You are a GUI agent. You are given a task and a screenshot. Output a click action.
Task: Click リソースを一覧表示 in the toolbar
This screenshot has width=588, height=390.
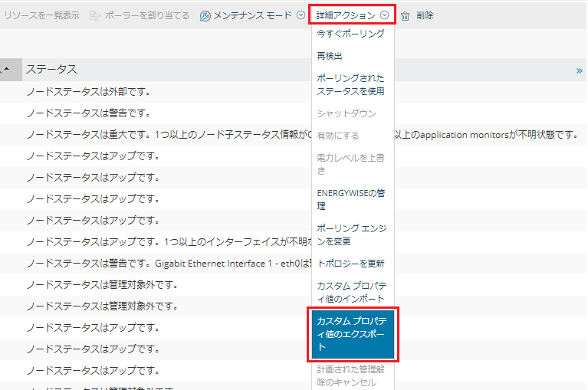[x=41, y=15]
